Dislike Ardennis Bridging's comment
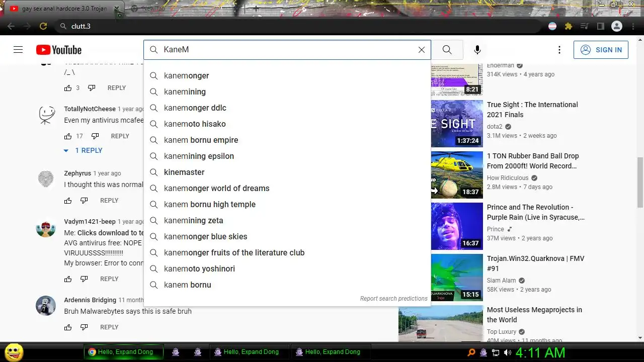The height and width of the screenshot is (362, 644). pyautogui.click(x=84, y=327)
